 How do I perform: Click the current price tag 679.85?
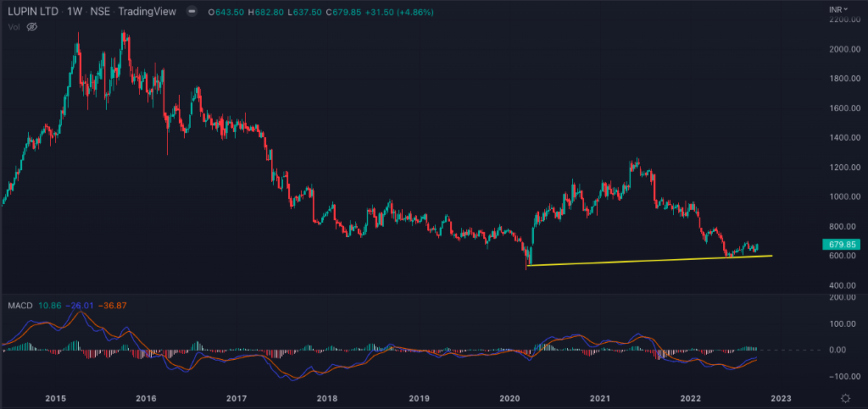[842, 244]
